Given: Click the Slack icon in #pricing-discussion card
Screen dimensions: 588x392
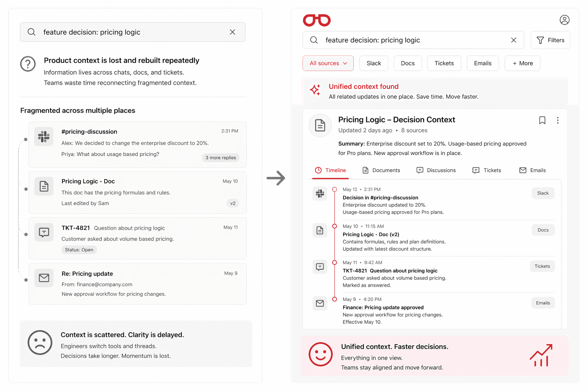Looking at the screenshot, I should pos(44,136).
